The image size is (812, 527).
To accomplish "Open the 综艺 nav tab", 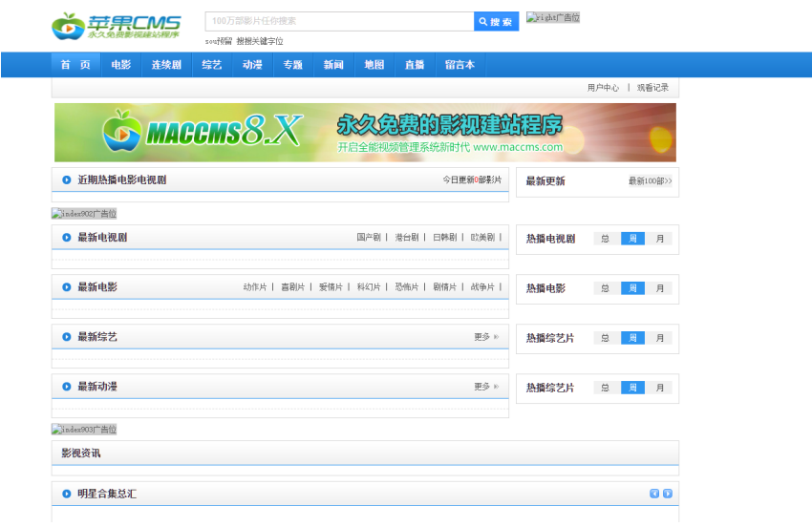I will point(212,65).
